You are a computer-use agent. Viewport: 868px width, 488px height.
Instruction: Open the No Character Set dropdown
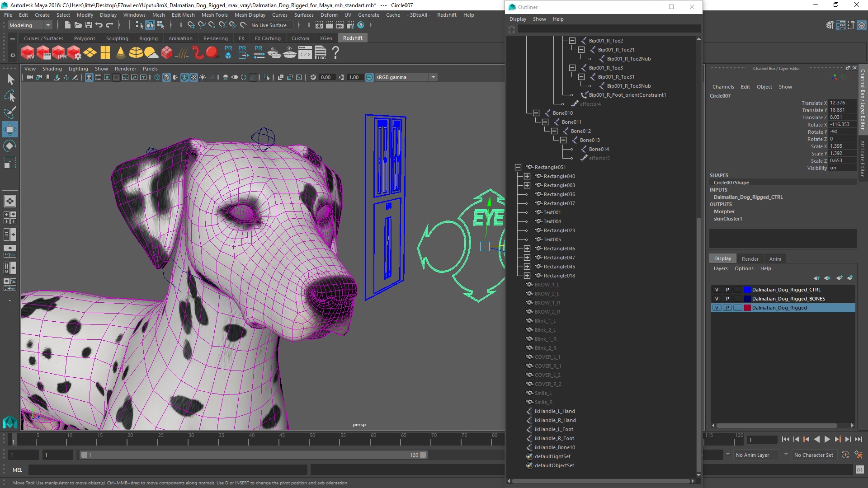click(x=815, y=455)
